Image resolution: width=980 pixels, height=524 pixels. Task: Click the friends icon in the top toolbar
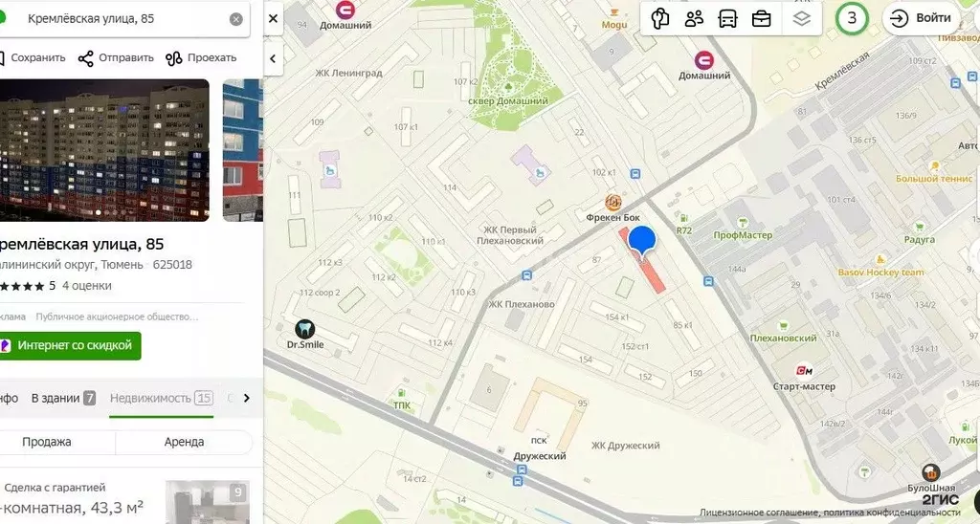click(x=694, y=19)
